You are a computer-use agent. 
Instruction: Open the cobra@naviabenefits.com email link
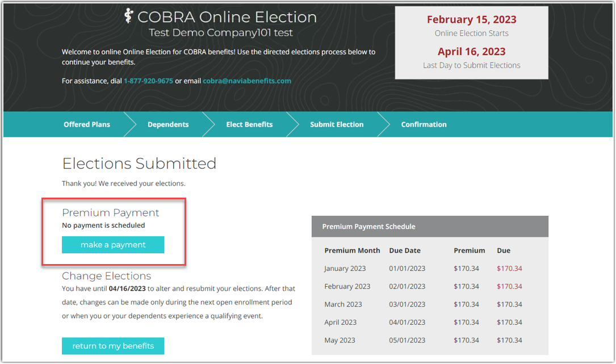tap(247, 81)
